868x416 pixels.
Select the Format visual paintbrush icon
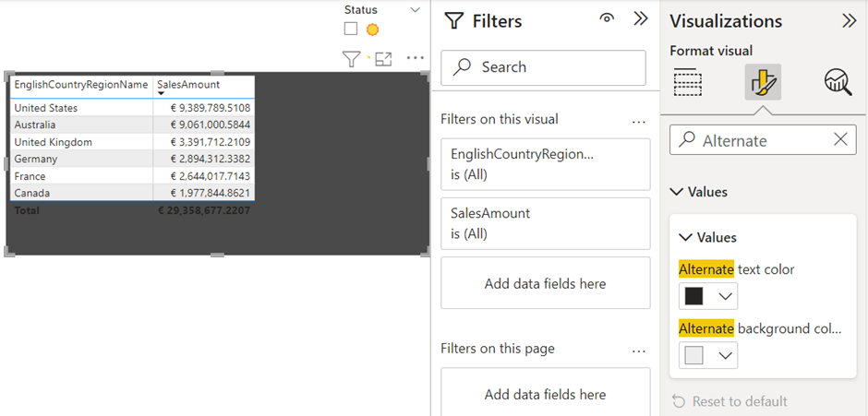[763, 83]
